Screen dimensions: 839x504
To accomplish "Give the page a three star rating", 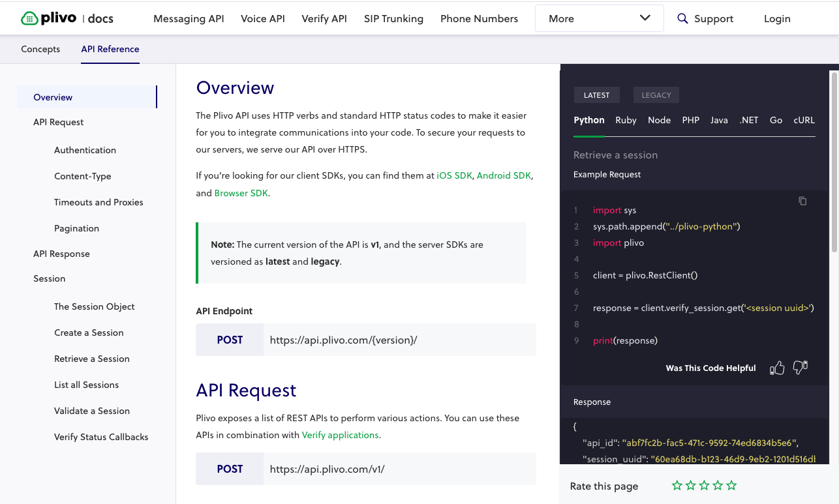I will (704, 486).
